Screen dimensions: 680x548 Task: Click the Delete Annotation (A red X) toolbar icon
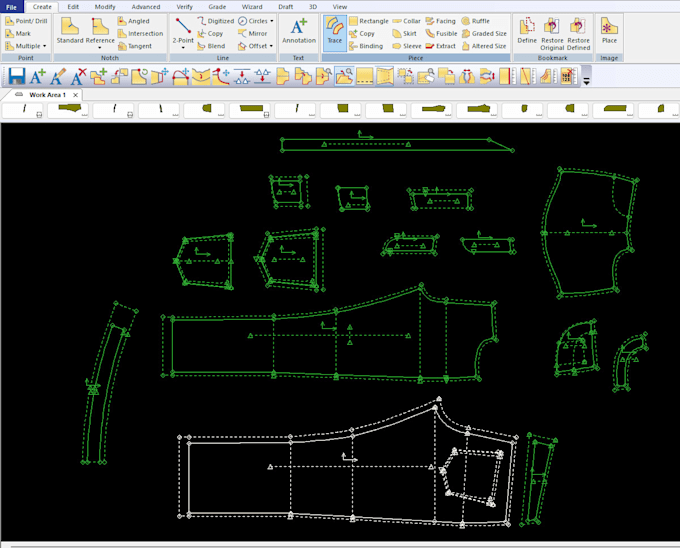coord(78,76)
